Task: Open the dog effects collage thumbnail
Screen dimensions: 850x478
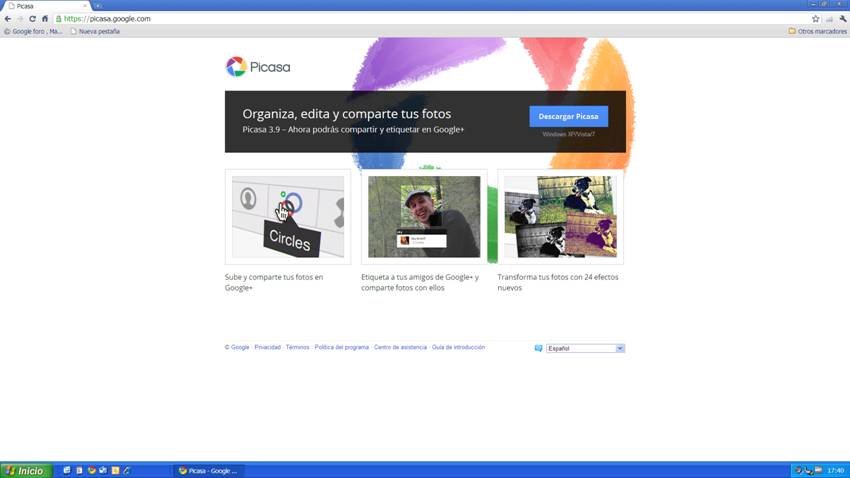Action: pyautogui.click(x=561, y=217)
